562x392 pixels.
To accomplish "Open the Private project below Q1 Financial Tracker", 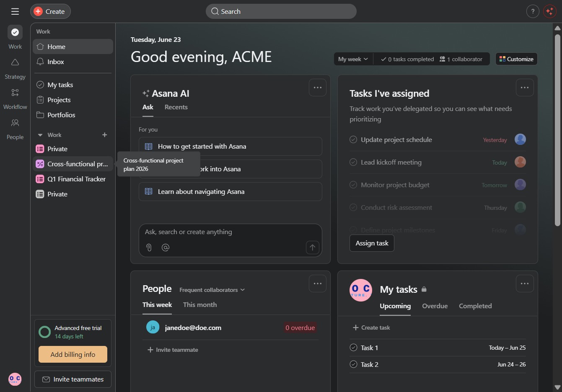I will click(73, 194).
